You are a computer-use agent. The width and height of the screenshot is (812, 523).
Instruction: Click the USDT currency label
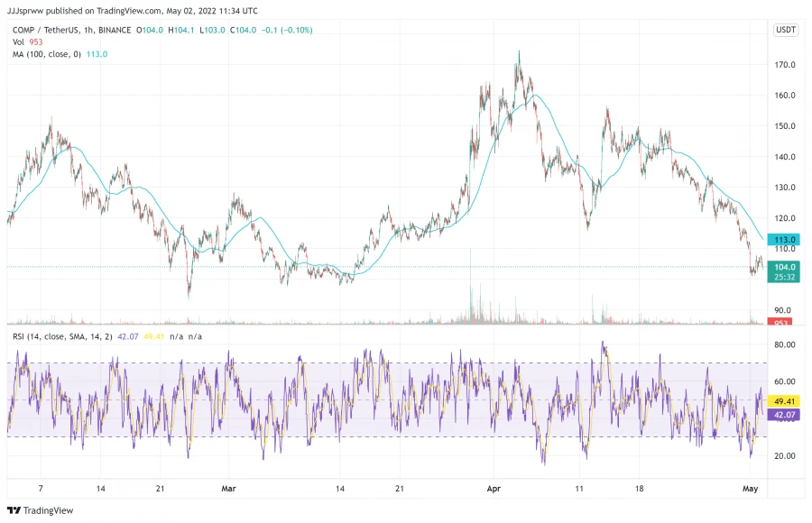point(786,30)
